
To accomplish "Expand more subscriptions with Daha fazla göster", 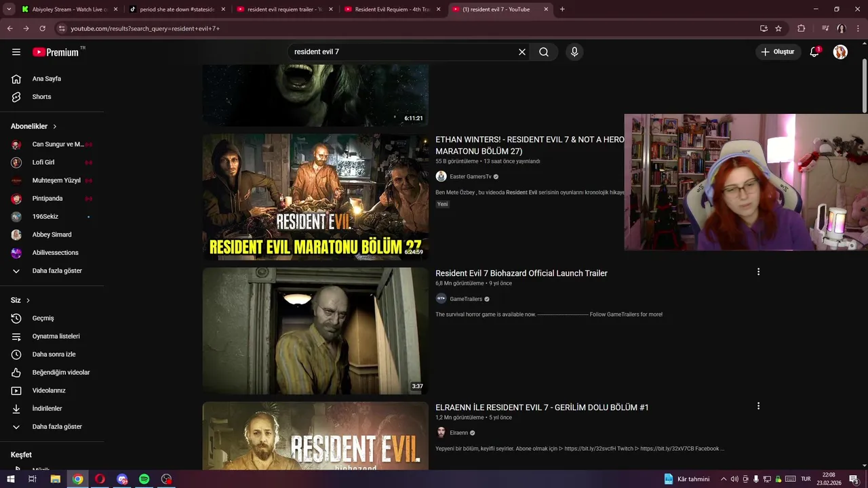I will pyautogui.click(x=52, y=271).
